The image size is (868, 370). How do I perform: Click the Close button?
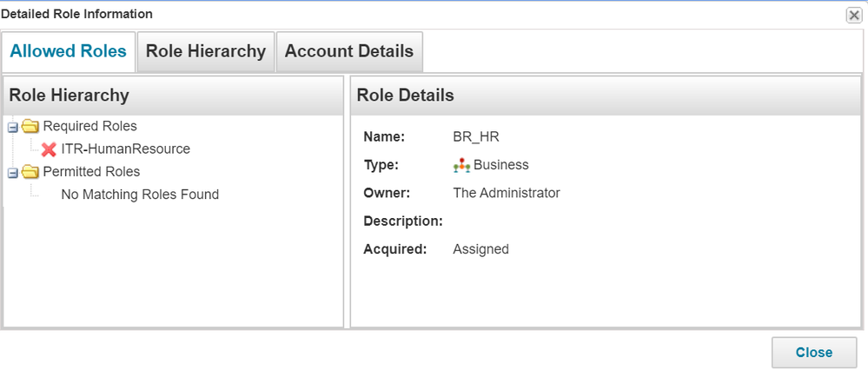point(814,353)
